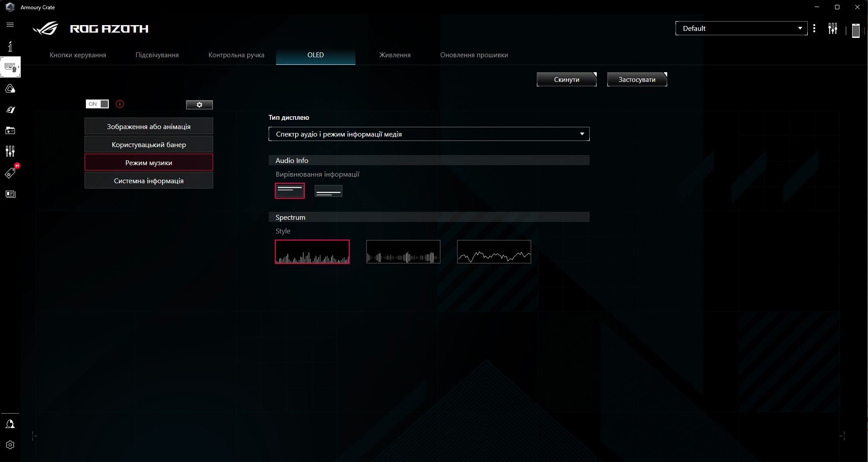
Task: Click the mobile phone icon at top right
Action: pos(855,30)
